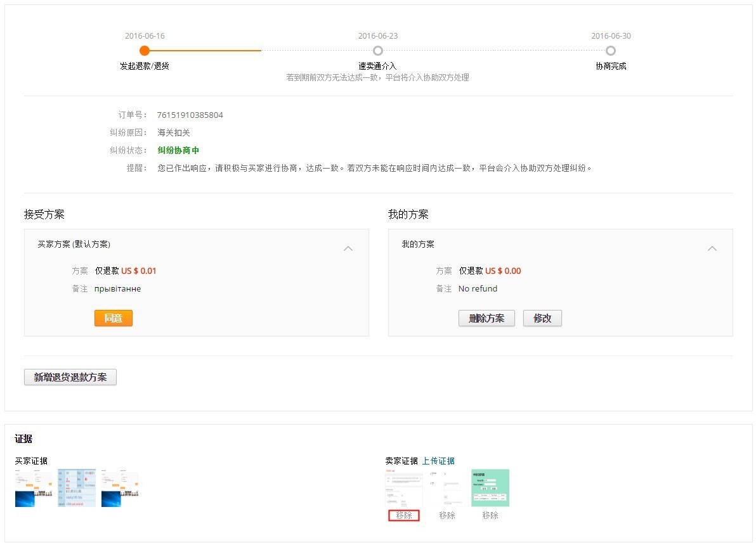Screen dimensions: 756x545
Task: Open the first buyer evidence thumbnail
Action: point(32,487)
